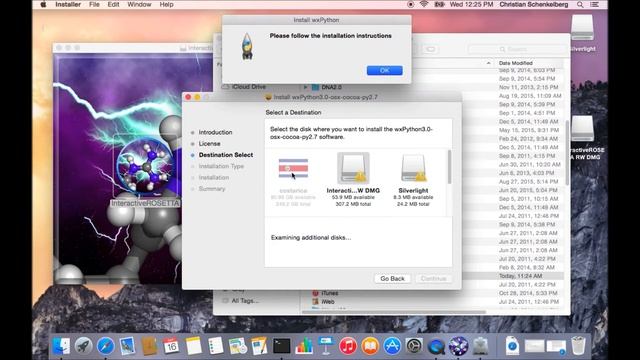Click the Date Modified column header in Finder

(516, 63)
